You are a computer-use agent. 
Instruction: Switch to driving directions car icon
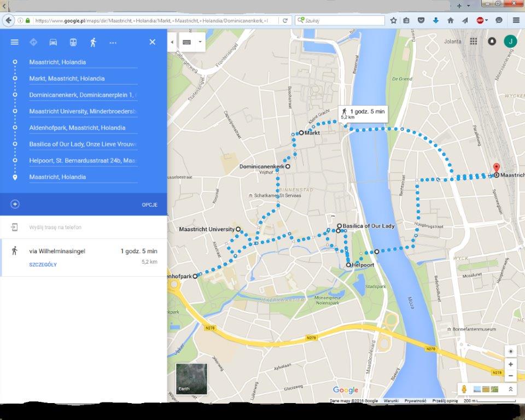tap(53, 42)
